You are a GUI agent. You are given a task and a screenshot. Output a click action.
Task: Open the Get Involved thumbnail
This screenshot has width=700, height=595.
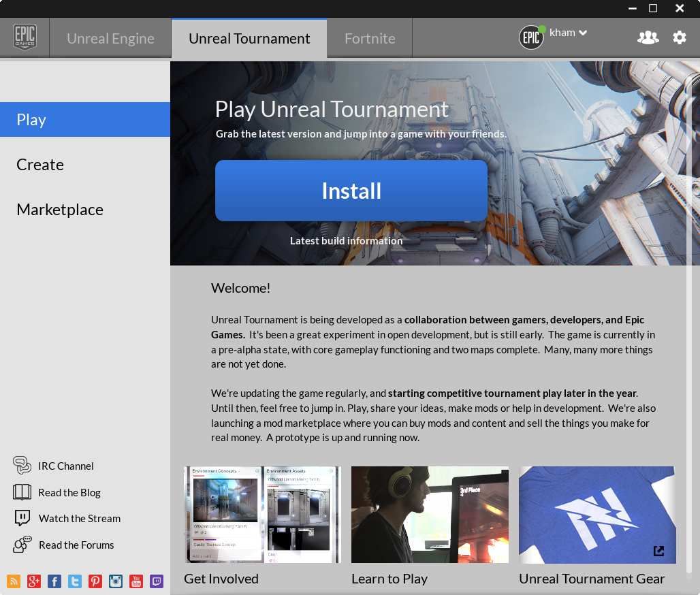[x=263, y=515]
